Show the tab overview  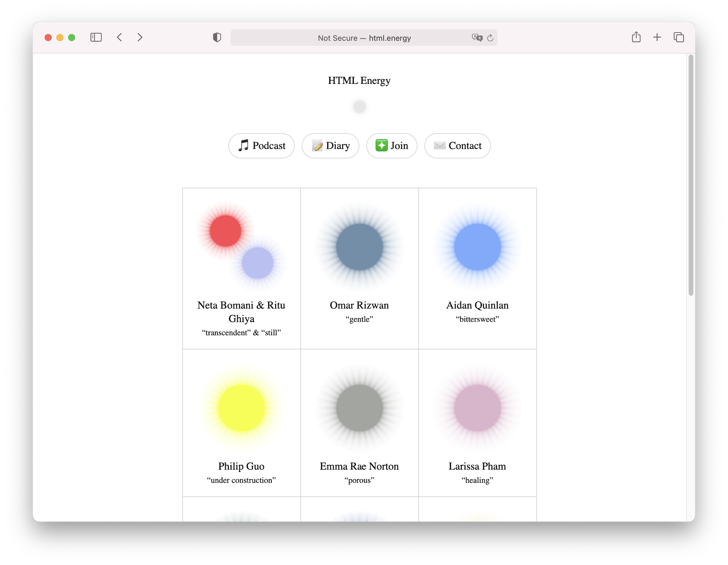tap(678, 37)
